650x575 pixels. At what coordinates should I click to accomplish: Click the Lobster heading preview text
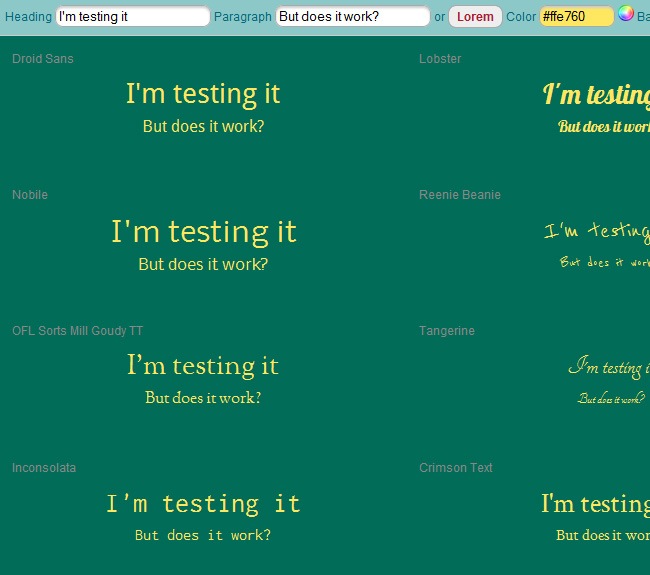click(x=596, y=95)
